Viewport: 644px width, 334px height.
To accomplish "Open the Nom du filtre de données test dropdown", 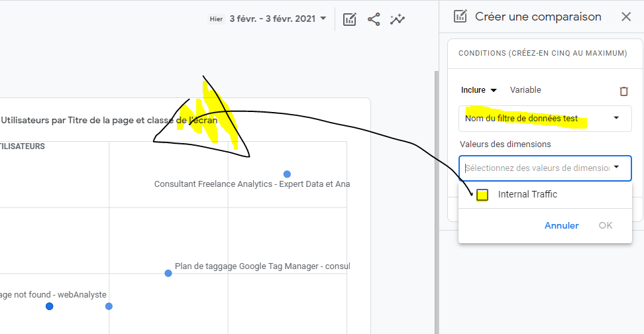I will click(545, 119).
